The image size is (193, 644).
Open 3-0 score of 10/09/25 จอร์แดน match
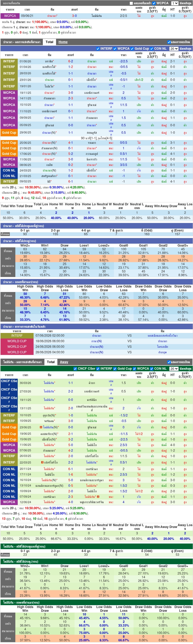click(x=71, y=421)
